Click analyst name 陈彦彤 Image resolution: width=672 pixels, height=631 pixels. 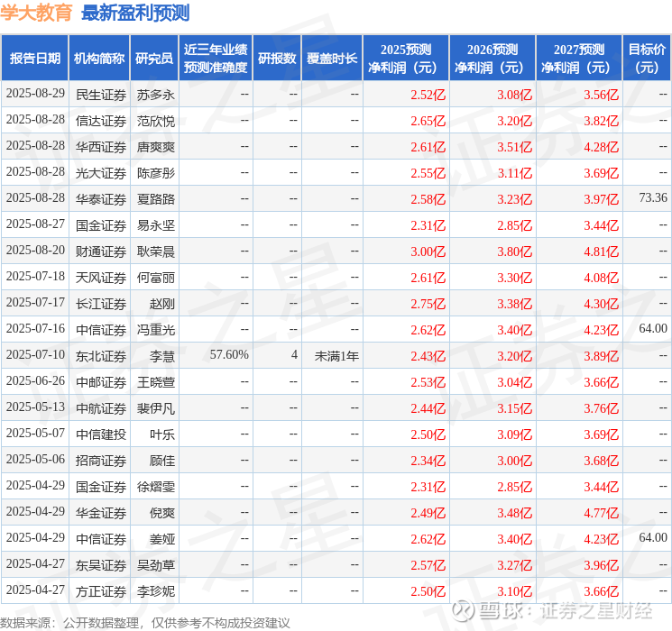tap(155, 173)
